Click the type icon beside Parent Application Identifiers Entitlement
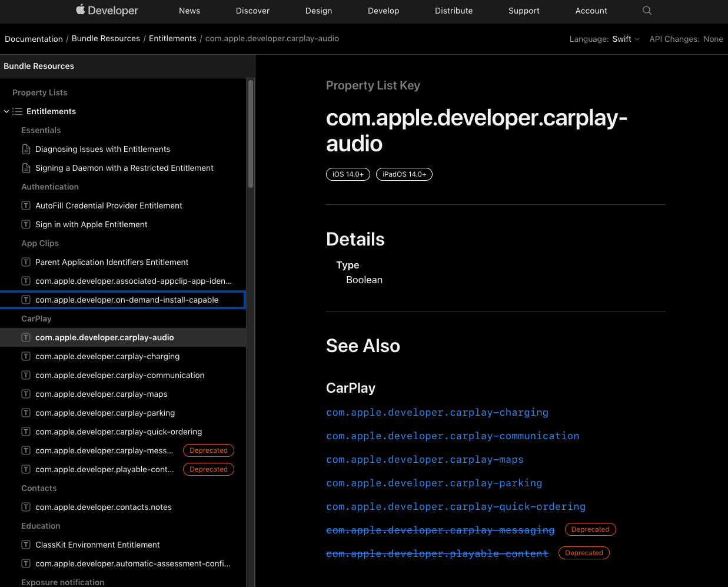 [x=26, y=262]
